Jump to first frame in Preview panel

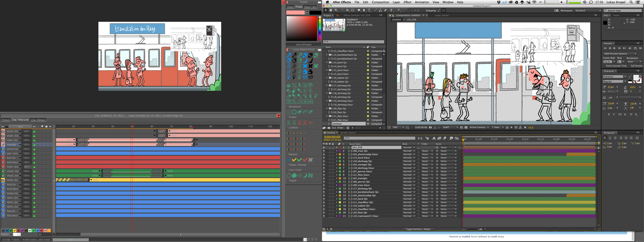[x=605, y=48]
